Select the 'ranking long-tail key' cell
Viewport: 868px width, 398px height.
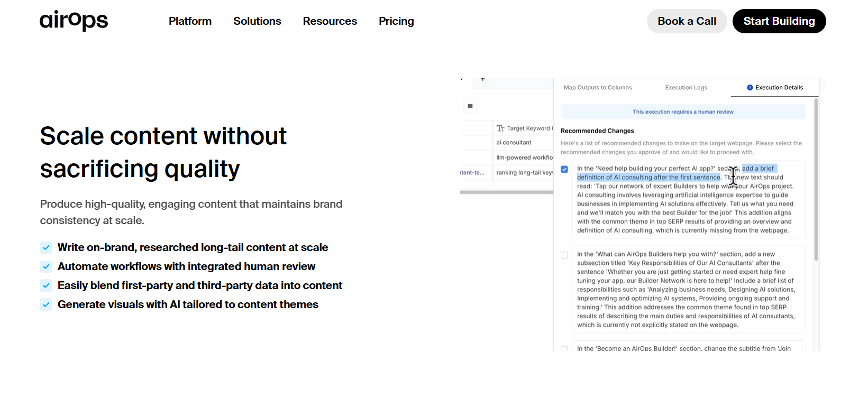click(x=523, y=173)
